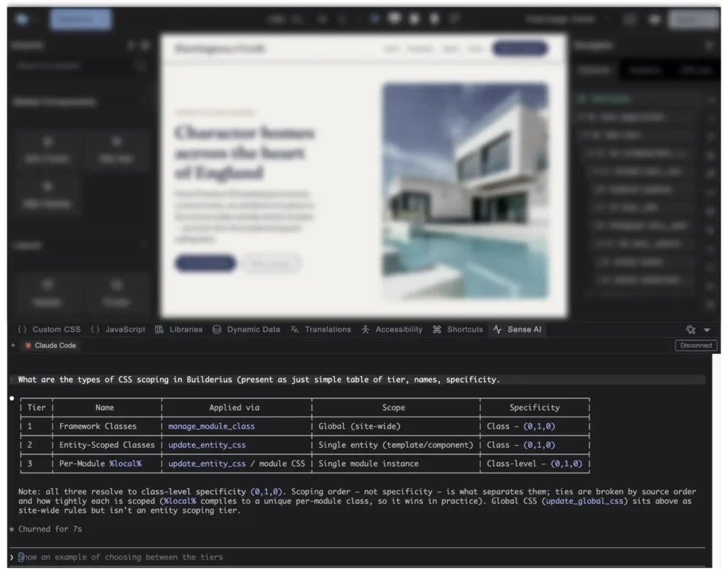This screenshot has width=728, height=575.
Task: Open the Custom CSS tab
Action: (x=49, y=330)
